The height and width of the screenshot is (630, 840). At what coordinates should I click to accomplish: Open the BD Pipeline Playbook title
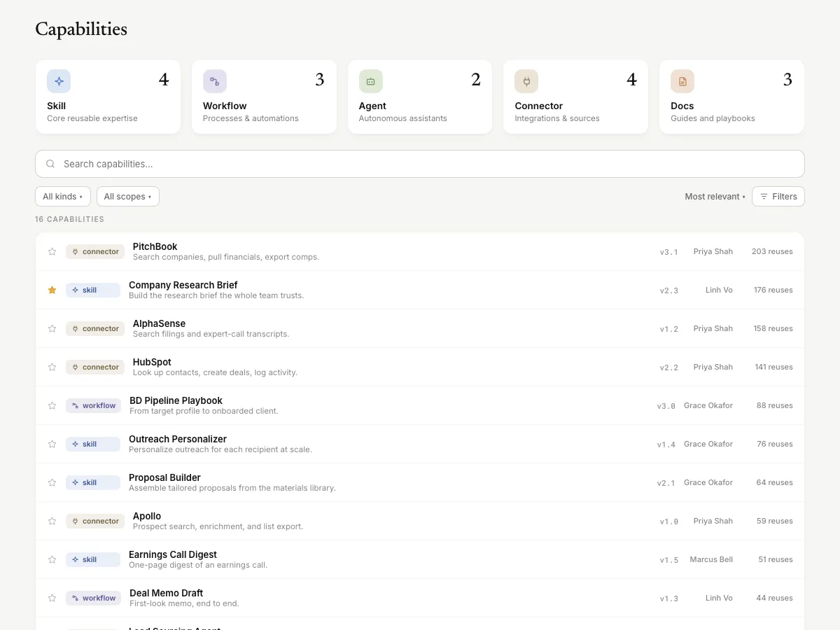tap(176, 400)
